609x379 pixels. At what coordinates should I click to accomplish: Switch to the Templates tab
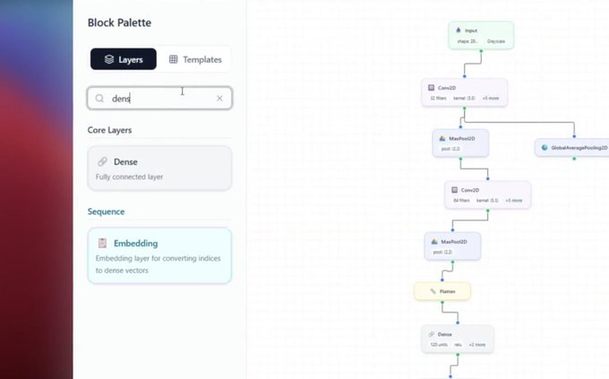(x=195, y=59)
